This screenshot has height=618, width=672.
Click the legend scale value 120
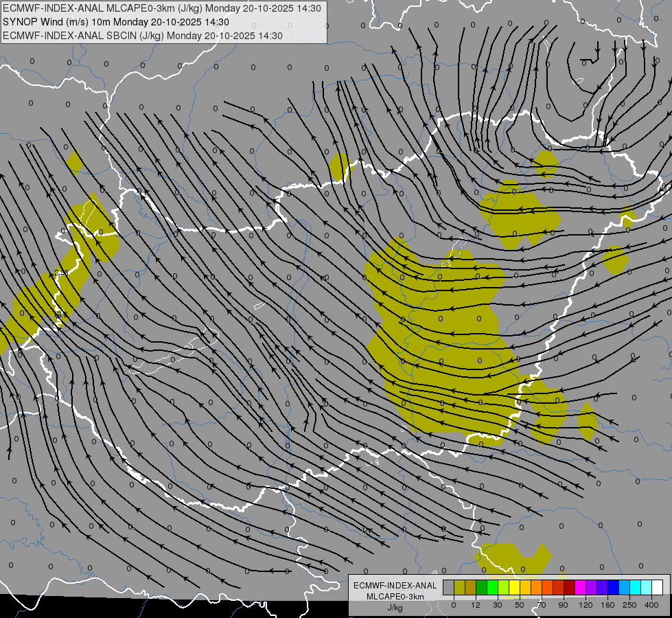[x=586, y=605]
